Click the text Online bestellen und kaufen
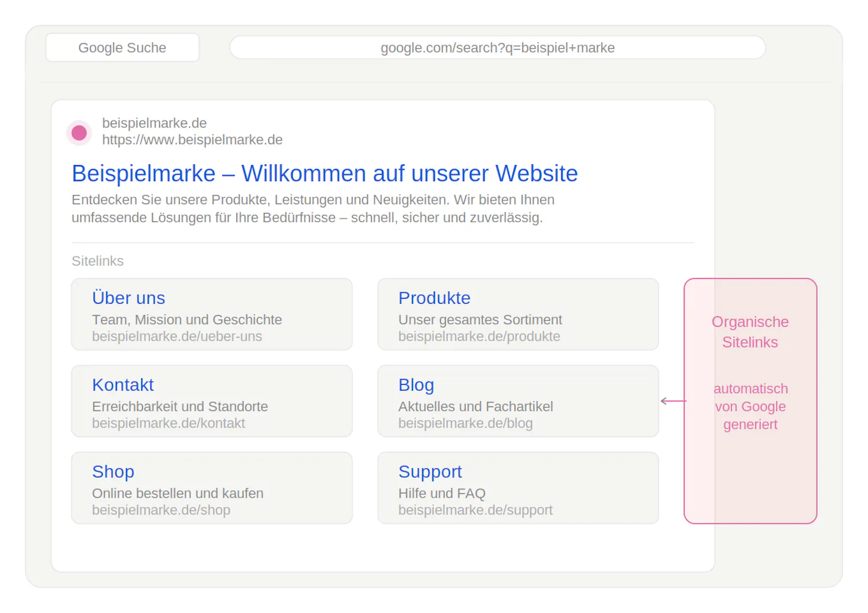The image size is (868, 613). [x=178, y=493]
